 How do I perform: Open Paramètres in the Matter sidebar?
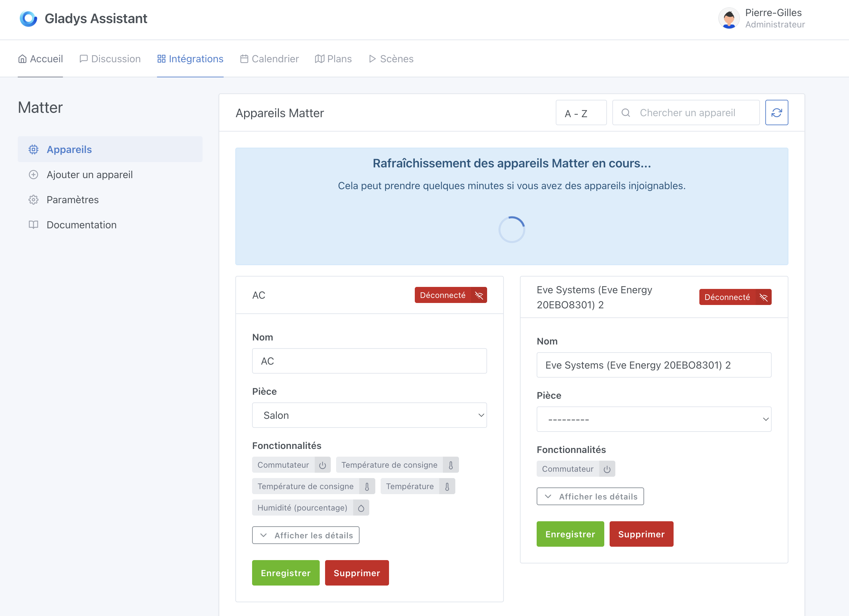[x=110, y=200]
